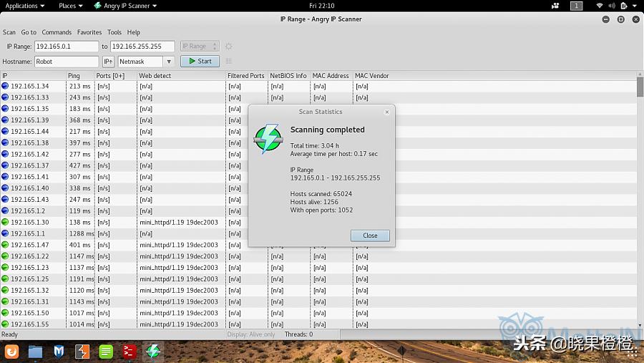
Task: Click web detect cell of 192.165.1.50
Action: click(x=181, y=313)
